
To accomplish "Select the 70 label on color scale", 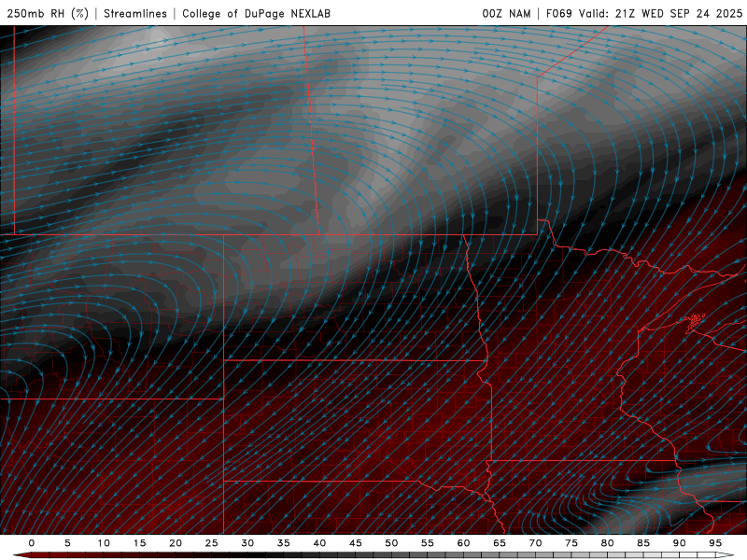I will [535, 543].
